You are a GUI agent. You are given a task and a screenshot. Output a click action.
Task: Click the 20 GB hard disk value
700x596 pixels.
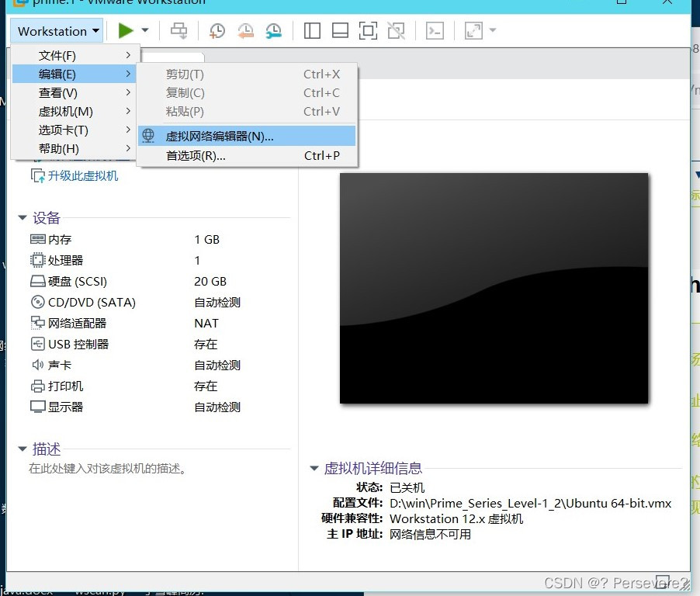pos(210,281)
